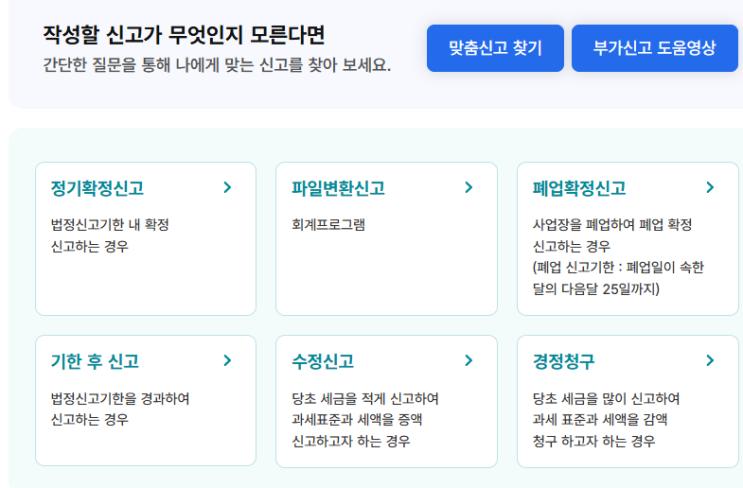The width and height of the screenshot is (743, 488).
Task: Click the chevron icon on 경정청구 card
Action: tap(709, 361)
